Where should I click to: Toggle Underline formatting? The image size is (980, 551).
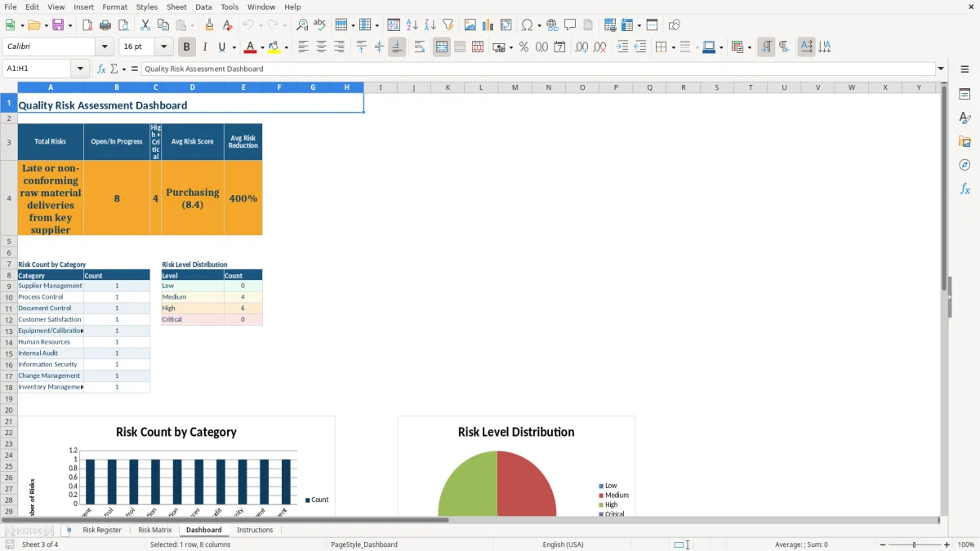tap(221, 47)
